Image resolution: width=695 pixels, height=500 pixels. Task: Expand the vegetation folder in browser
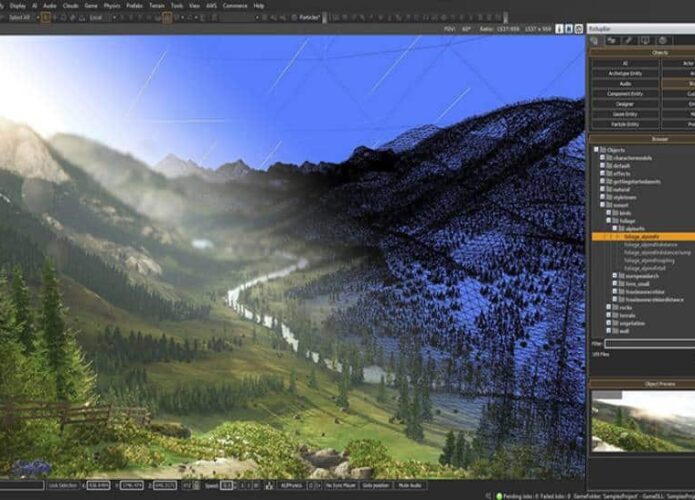coord(609,323)
